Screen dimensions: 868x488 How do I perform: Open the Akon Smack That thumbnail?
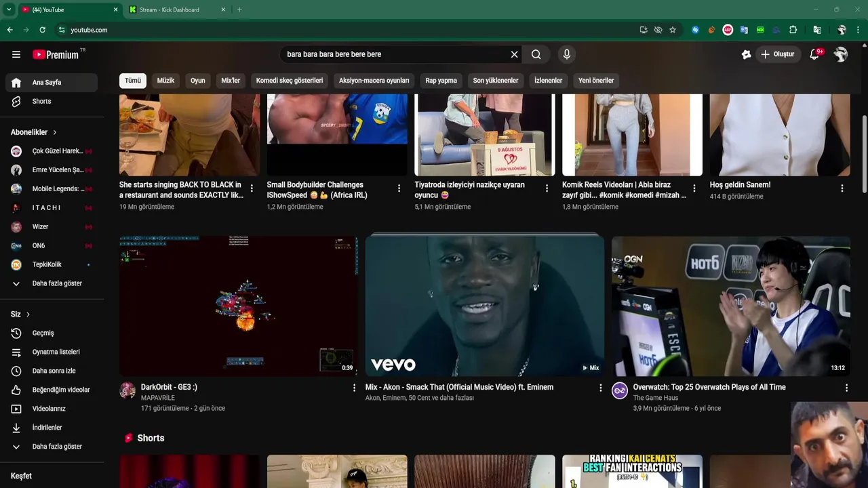(x=485, y=306)
